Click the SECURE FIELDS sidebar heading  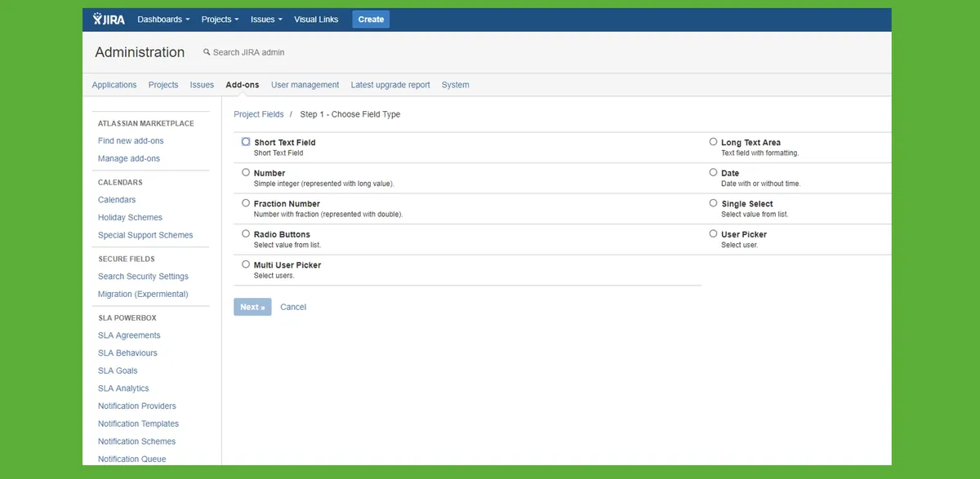127,259
